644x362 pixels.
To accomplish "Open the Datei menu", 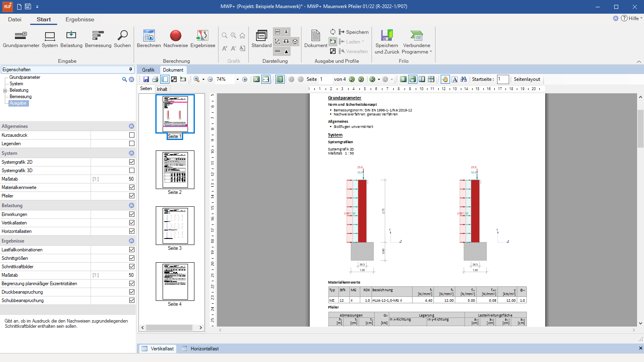I will pyautogui.click(x=14, y=19).
